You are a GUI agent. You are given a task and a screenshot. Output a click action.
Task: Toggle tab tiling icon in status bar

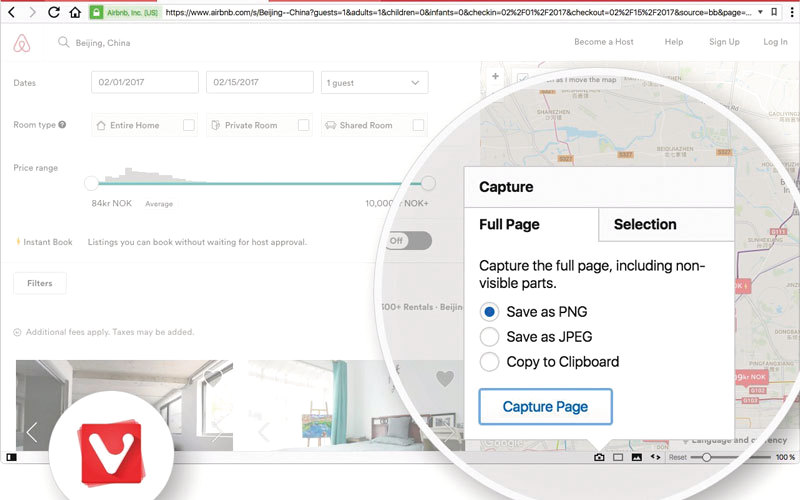(x=618, y=457)
